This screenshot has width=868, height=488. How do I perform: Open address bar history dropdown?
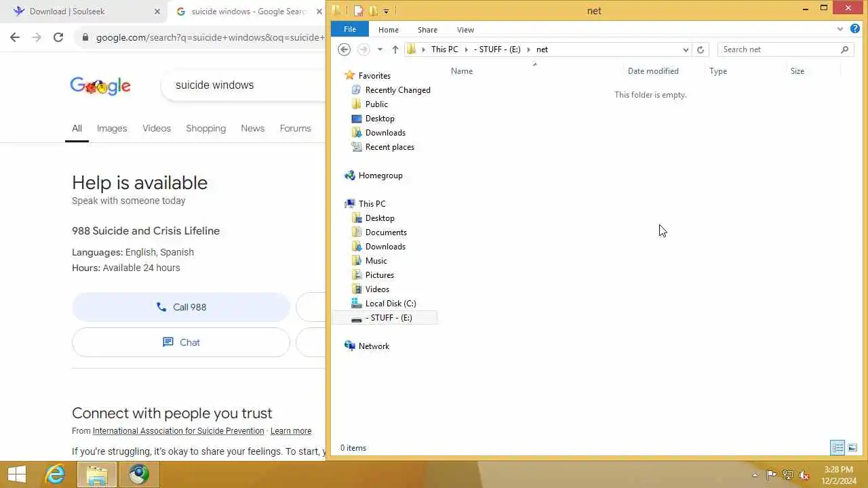(x=686, y=49)
